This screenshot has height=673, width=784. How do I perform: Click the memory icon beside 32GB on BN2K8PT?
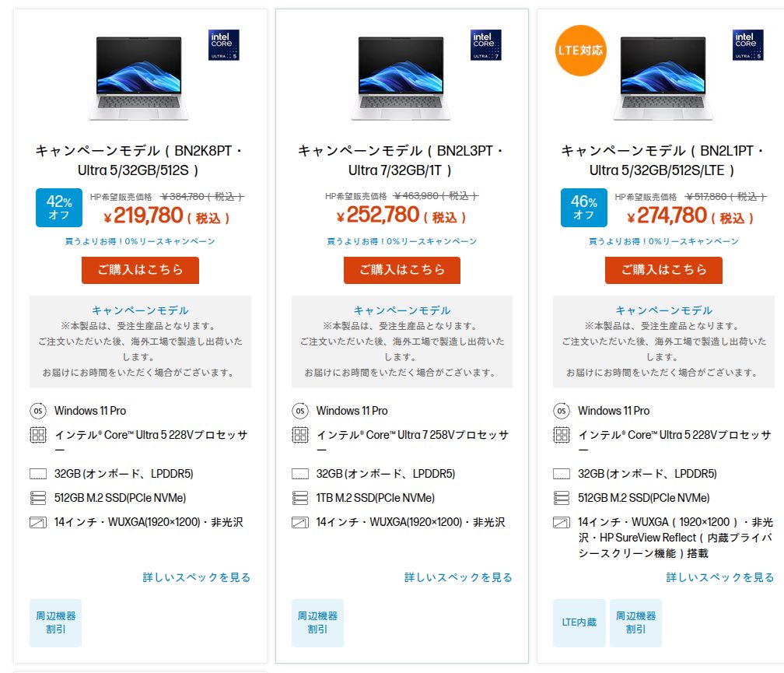38,474
